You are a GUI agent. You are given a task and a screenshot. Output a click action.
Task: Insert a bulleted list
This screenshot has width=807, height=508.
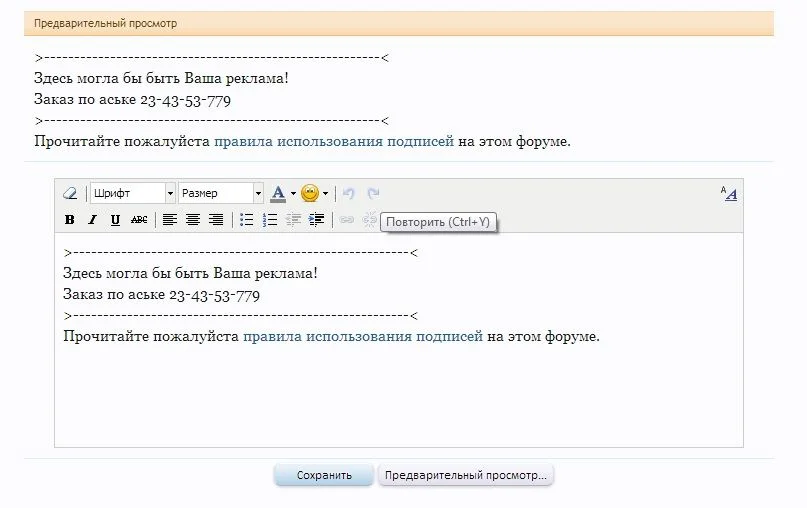[247, 220]
